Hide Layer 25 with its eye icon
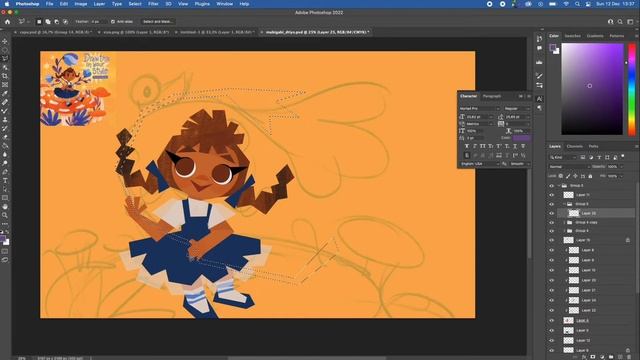Viewport: 640px width, 360px height. pyautogui.click(x=552, y=213)
